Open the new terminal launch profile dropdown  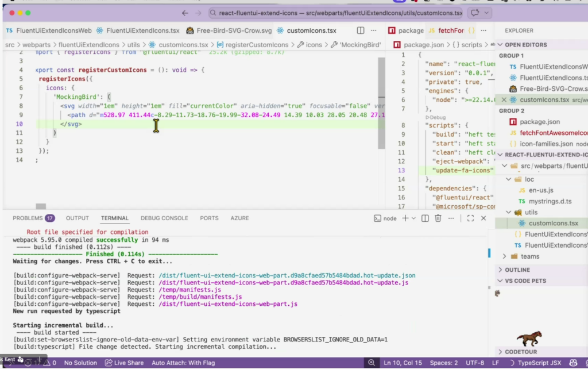click(x=414, y=218)
